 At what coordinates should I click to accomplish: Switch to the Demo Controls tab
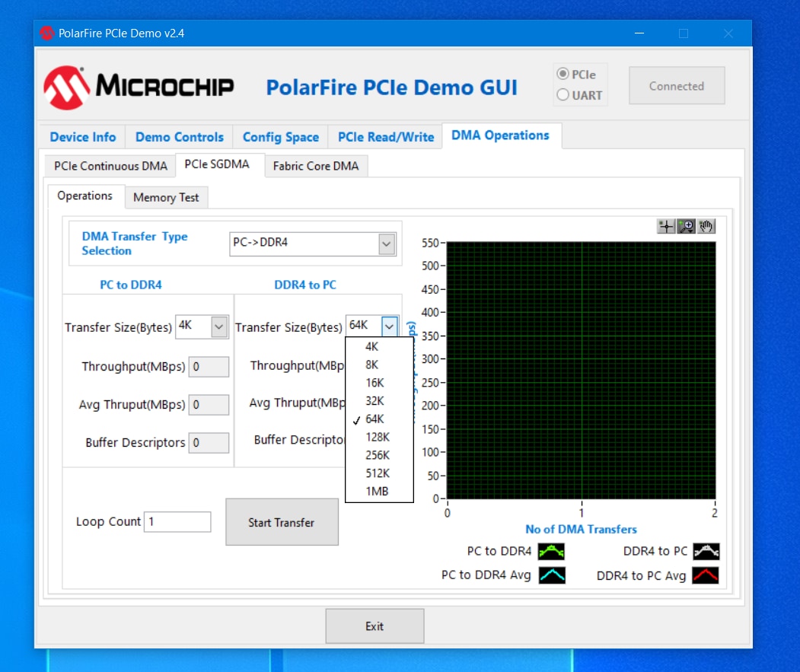[x=180, y=137]
